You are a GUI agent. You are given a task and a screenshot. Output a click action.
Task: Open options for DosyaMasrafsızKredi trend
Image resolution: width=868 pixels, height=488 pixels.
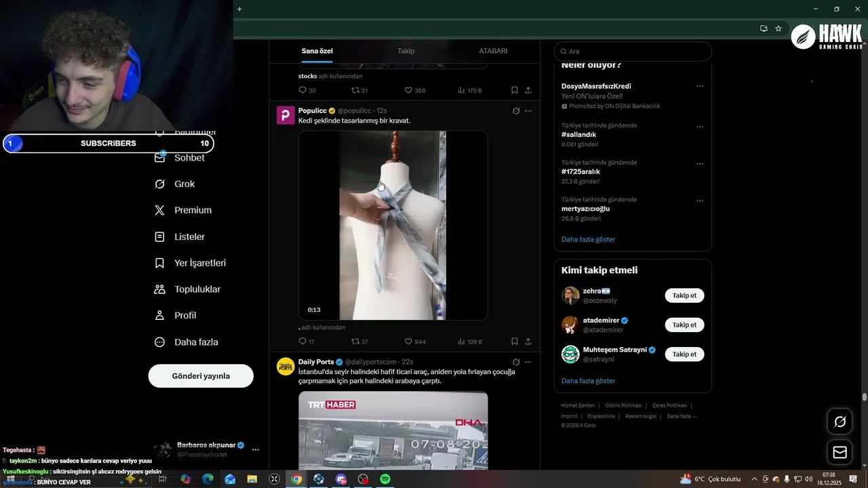700,86
